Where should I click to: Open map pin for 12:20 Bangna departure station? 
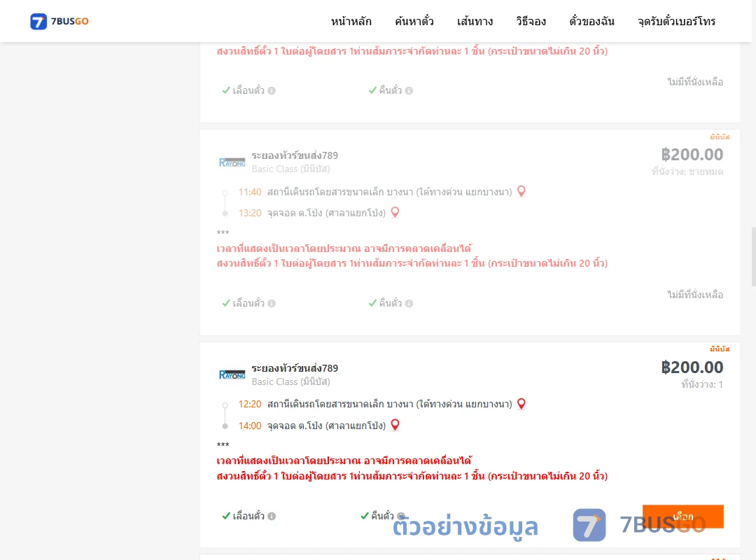pos(521,404)
